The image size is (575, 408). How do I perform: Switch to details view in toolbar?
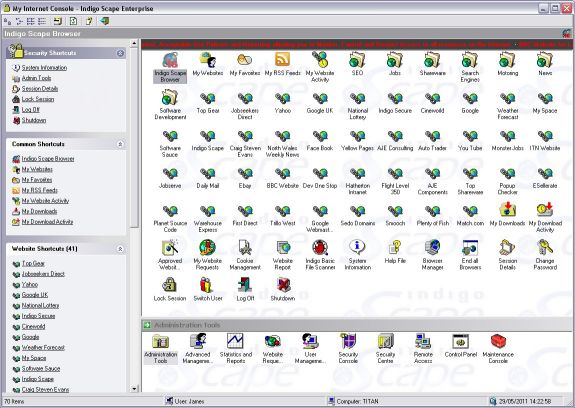(x=42, y=21)
